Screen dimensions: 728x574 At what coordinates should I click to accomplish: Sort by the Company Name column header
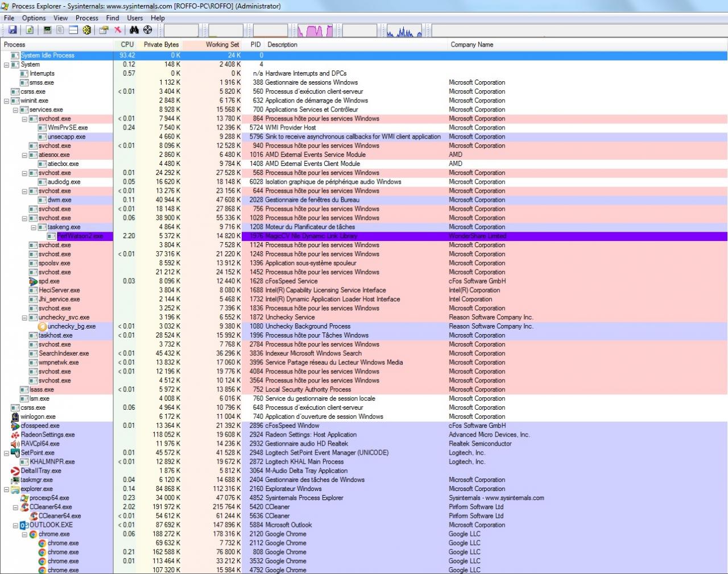tap(587, 44)
